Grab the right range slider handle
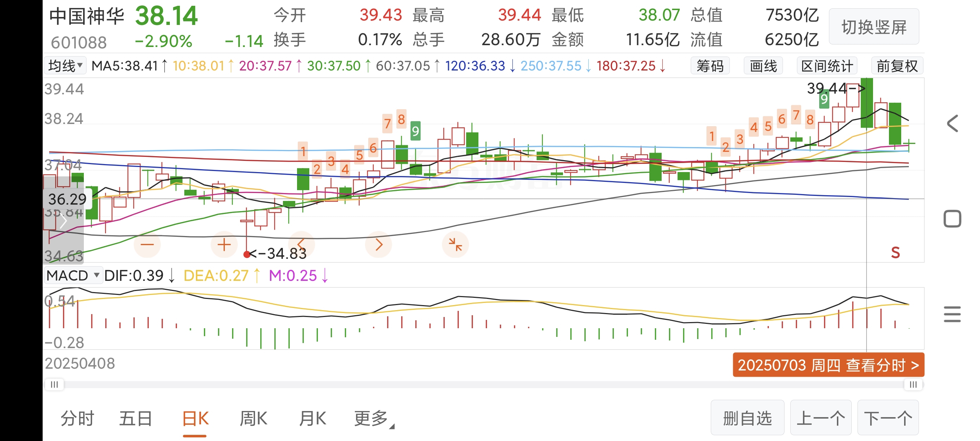 tap(914, 384)
